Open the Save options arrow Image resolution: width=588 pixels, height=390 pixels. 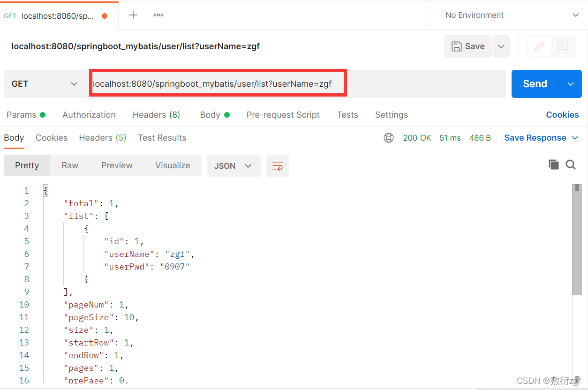(501, 46)
